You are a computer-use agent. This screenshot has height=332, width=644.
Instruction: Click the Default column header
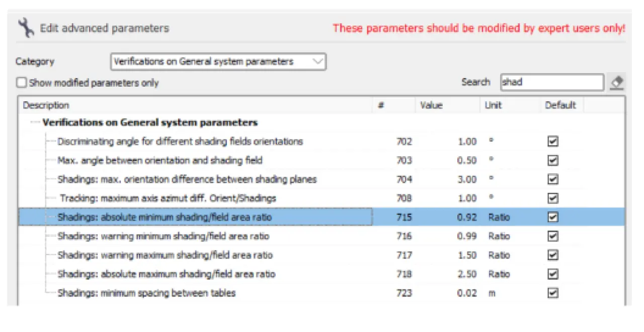560,105
